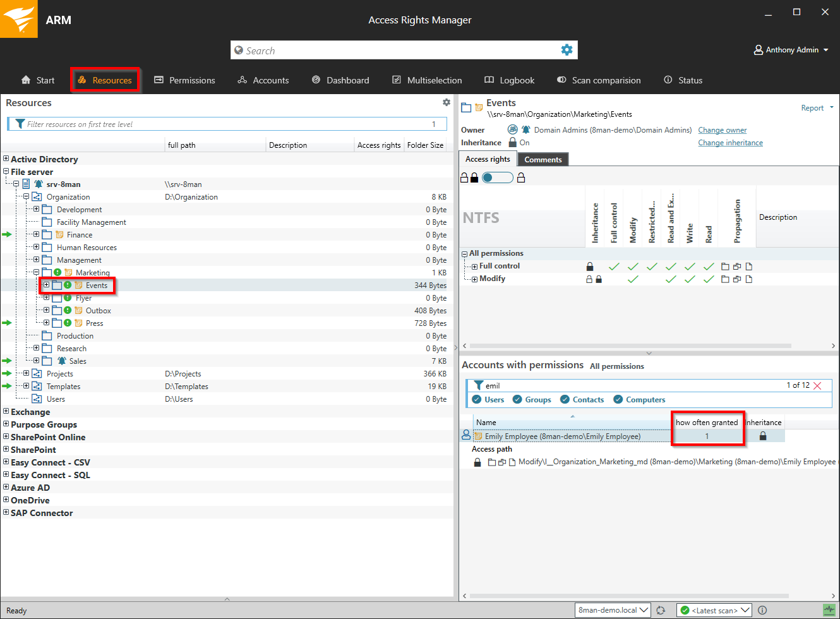840x619 pixels.
Task: Click the information icon next to scan selector
Action: point(762,610)
